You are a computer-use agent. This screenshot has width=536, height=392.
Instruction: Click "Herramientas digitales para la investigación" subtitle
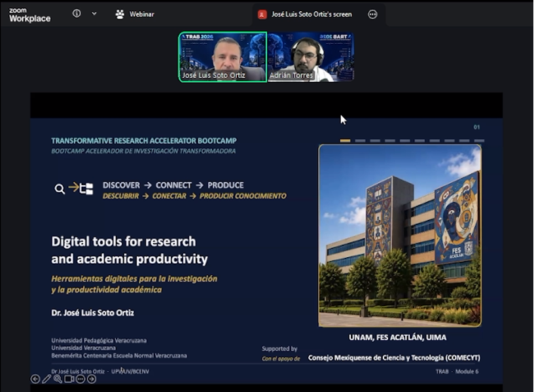134,279
